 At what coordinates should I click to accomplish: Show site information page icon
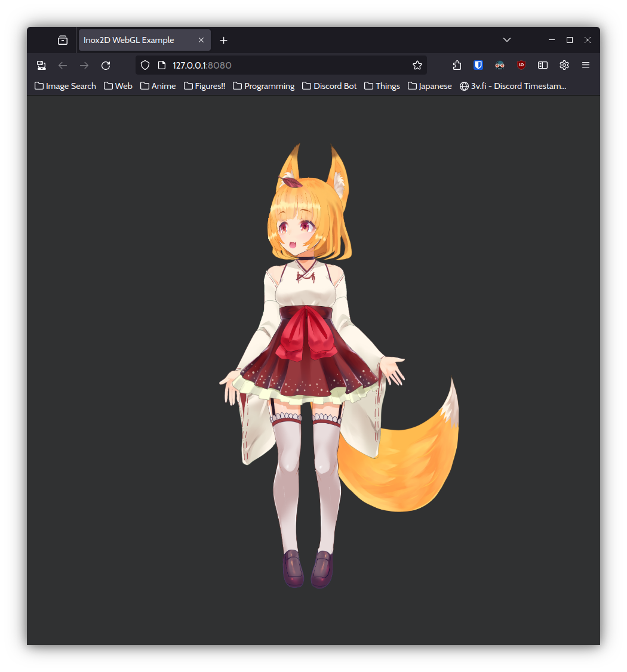click(162, 65)
